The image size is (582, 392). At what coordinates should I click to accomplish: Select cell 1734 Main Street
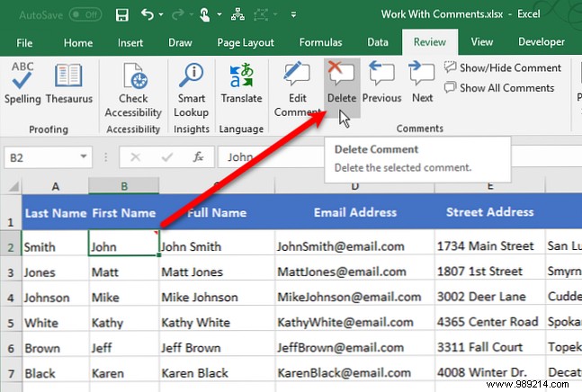point(489,243)
